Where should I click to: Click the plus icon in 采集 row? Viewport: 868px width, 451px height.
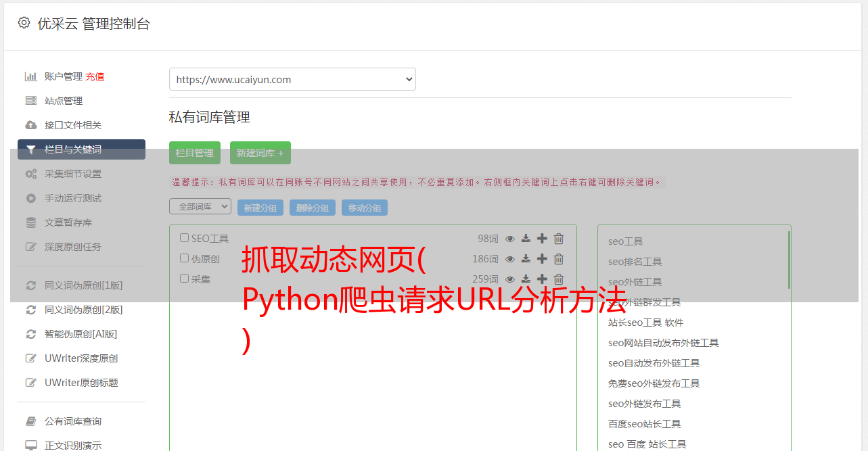coord(542,279)
